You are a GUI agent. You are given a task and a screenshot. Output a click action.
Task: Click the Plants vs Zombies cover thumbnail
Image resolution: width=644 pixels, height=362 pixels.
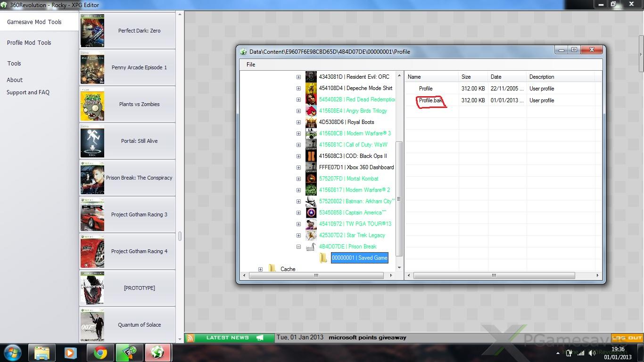point(92,104)
